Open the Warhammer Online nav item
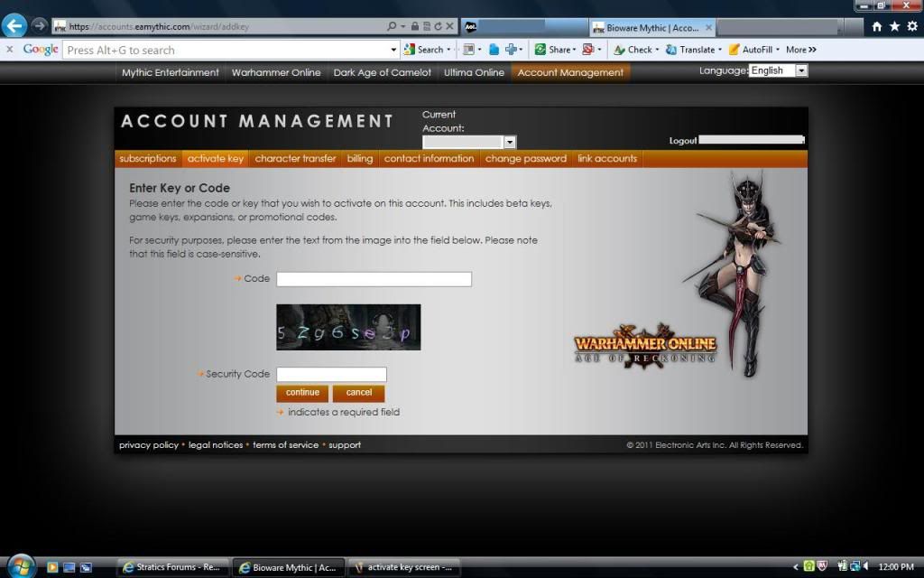924x578 pixels. pyautogui.click(x=276, y=72)
